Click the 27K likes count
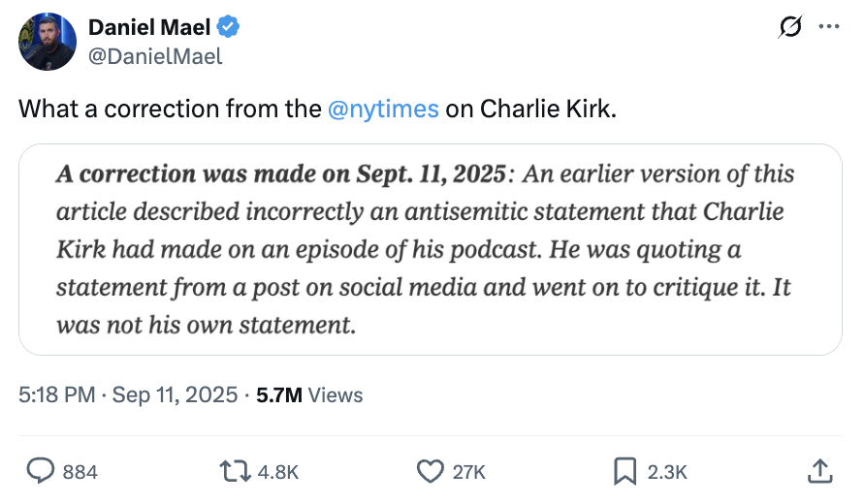Image resolution: width=865 pixels, height=504 pixels. [469, 472]
